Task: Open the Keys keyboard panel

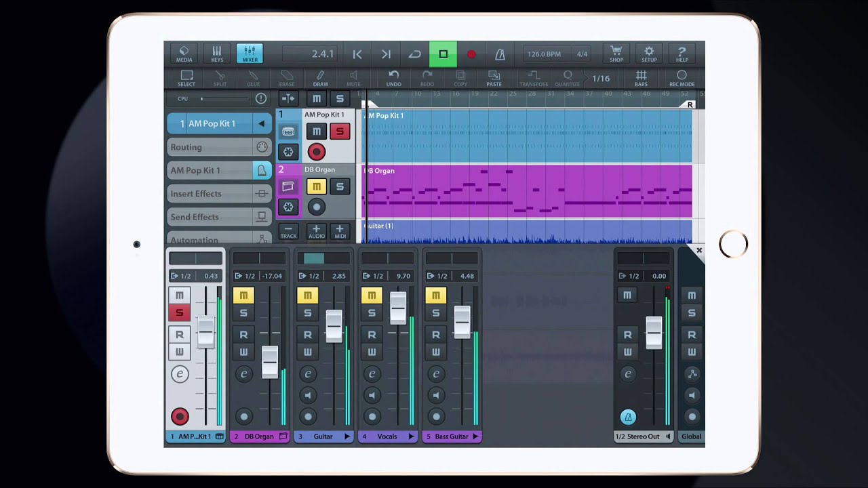Action: [217, 54]
